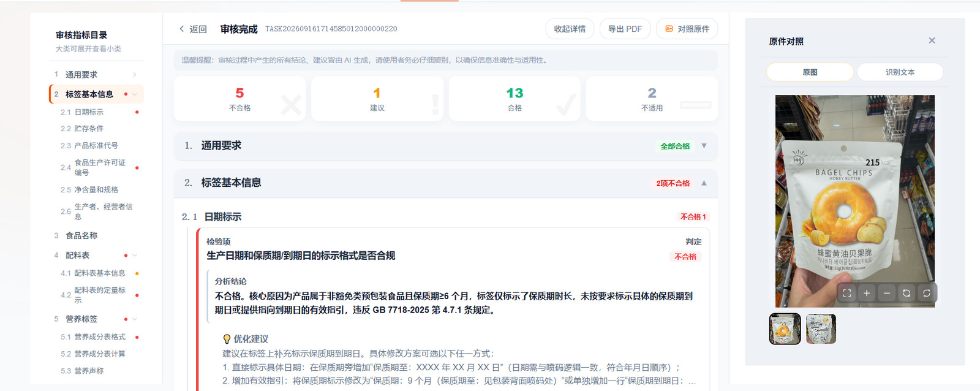Image resolution: width=980 pixels, height=391 pixels.
Task: Close the 原件对照 panel
Action: [932, 40]
